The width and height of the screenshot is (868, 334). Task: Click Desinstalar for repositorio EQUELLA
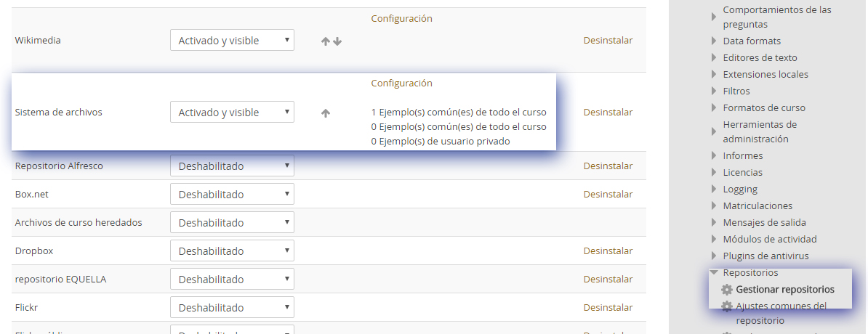608,280
